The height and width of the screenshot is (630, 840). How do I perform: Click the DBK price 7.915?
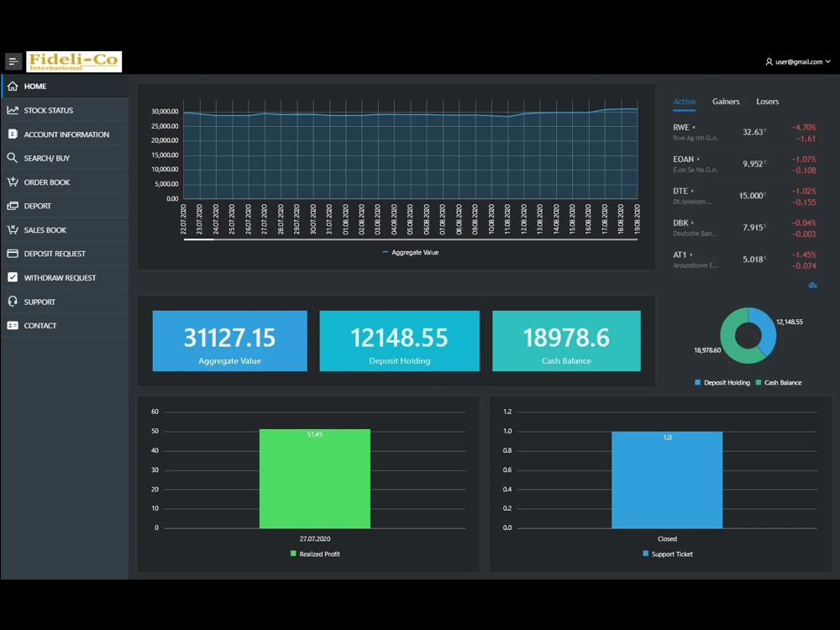[753, 228]
